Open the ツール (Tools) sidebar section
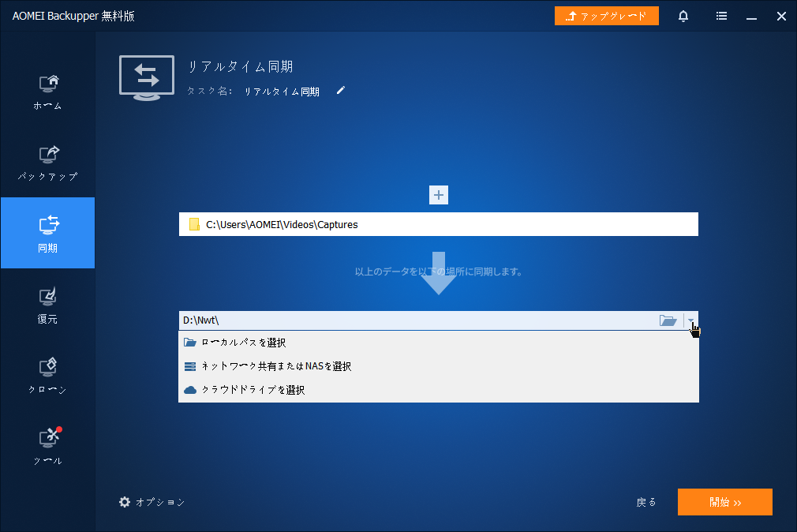The image size is (797, 532). tap(48, 446)
